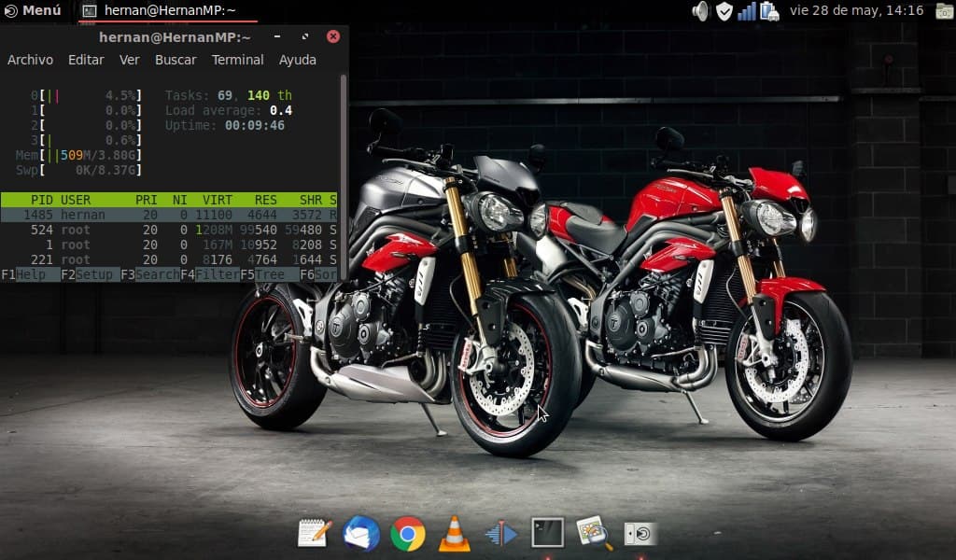The image size is (956, 560).
Task: Click the terminal window taskbar button in the panel
Action: [159, 11]
